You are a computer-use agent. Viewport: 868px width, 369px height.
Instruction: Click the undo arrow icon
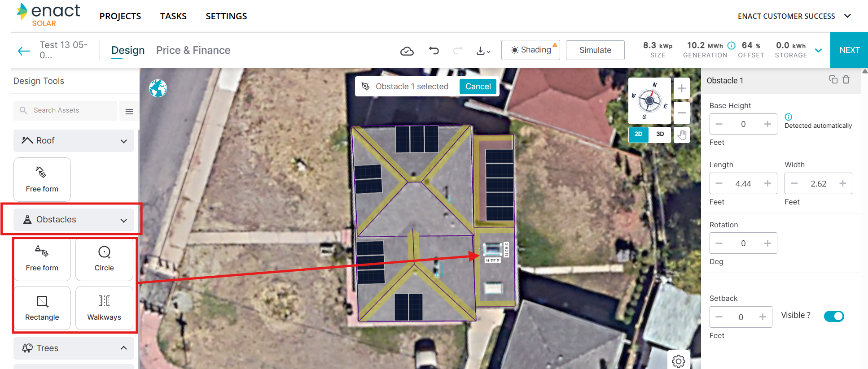click(434, 50)
